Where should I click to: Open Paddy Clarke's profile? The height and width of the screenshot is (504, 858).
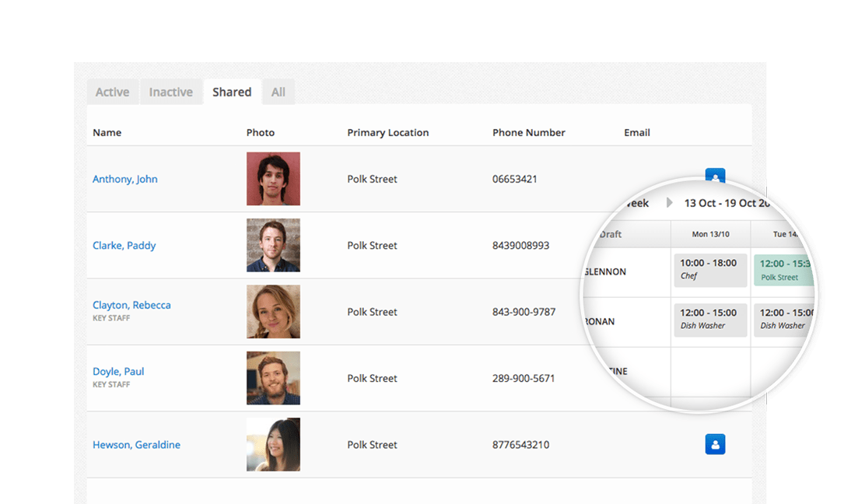[x=124, y=245]
